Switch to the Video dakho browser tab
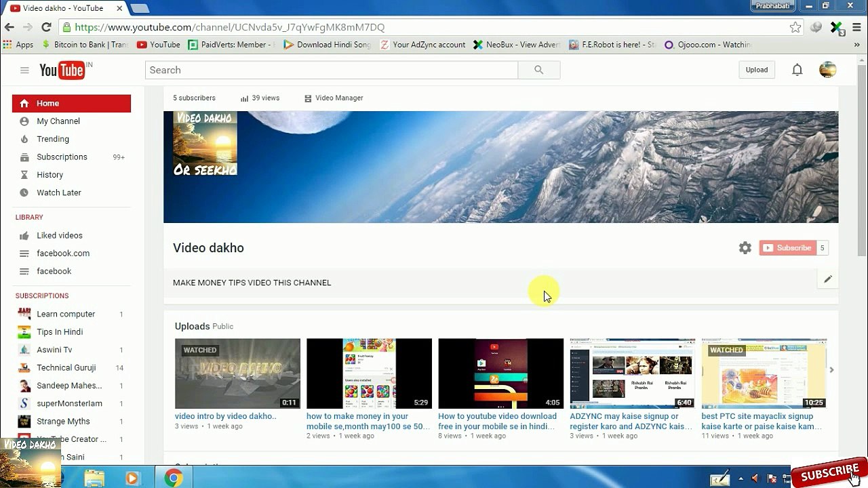The height and width of the screenshot is (488, 868). (x=63, y=8)
